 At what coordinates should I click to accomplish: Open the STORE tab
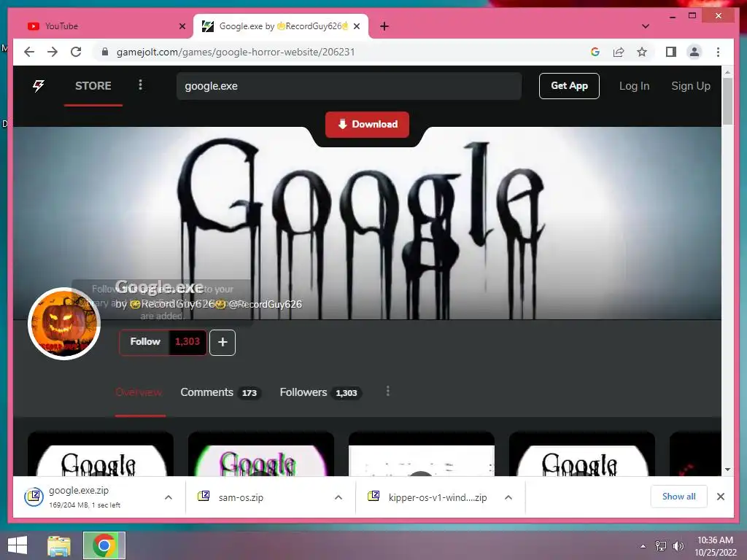click(93, 86)
